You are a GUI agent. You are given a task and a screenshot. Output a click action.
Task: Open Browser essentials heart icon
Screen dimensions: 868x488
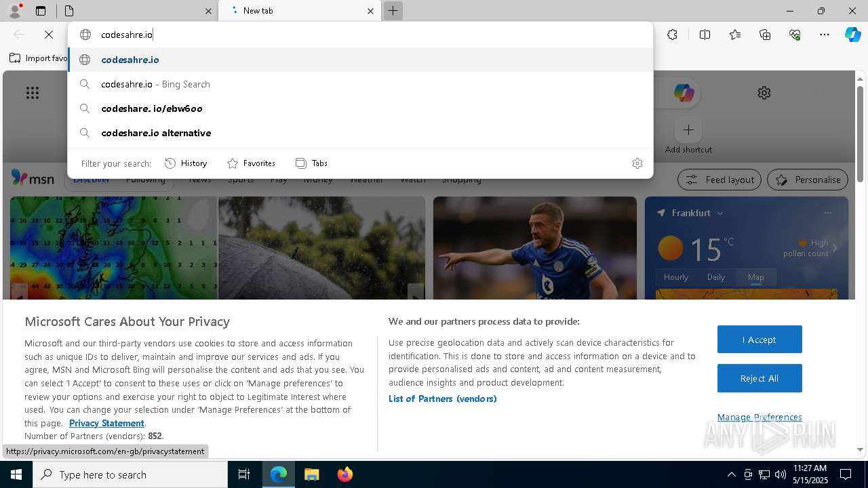point(795,35)
